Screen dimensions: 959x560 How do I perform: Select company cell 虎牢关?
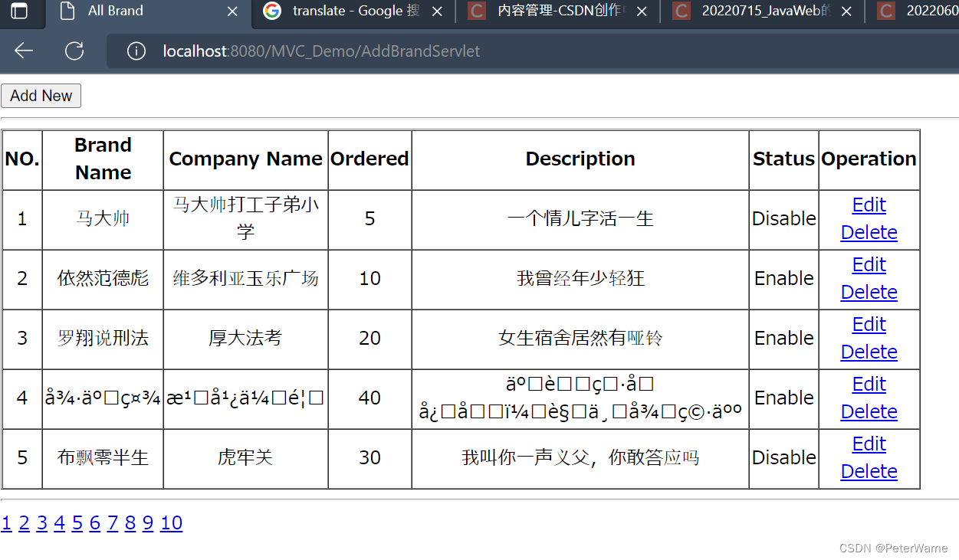tap(245, 458)
